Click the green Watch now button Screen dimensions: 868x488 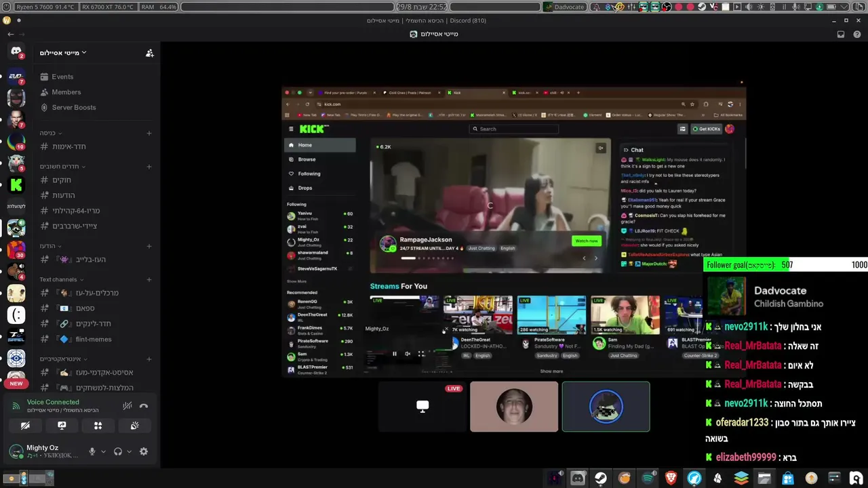pyautogui.click(x=587, y=241)
